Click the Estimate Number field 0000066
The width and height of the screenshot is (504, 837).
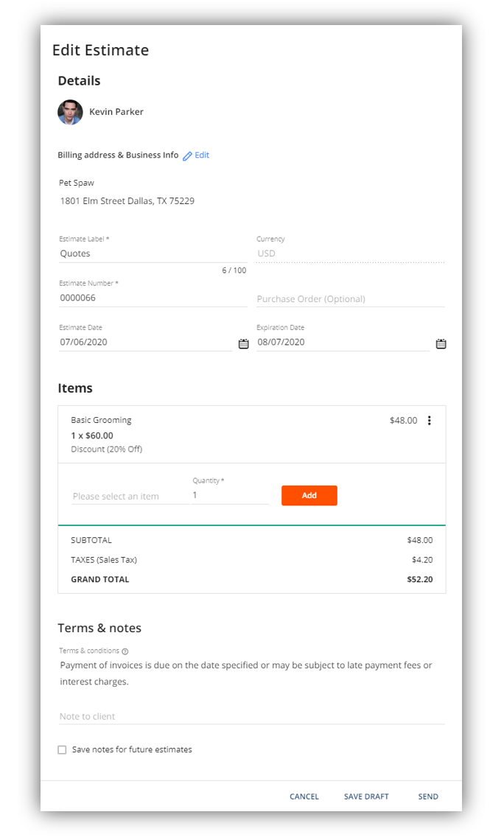(153, 298)
